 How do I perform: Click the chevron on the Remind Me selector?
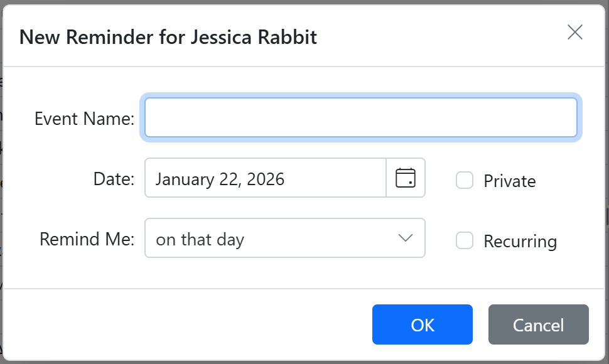click(406, 238)
